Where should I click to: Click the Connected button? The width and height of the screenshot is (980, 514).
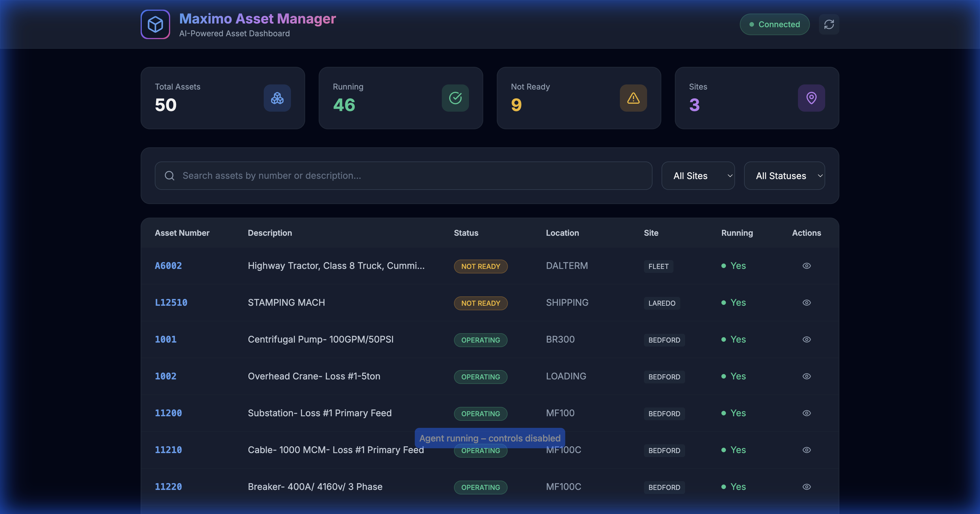[x=775, y=24]
